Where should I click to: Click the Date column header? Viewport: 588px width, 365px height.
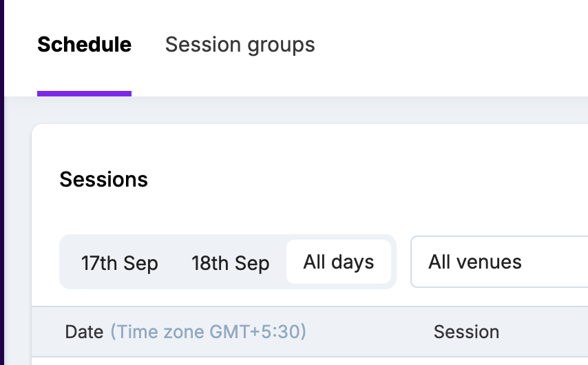click(x=84, y=332)
